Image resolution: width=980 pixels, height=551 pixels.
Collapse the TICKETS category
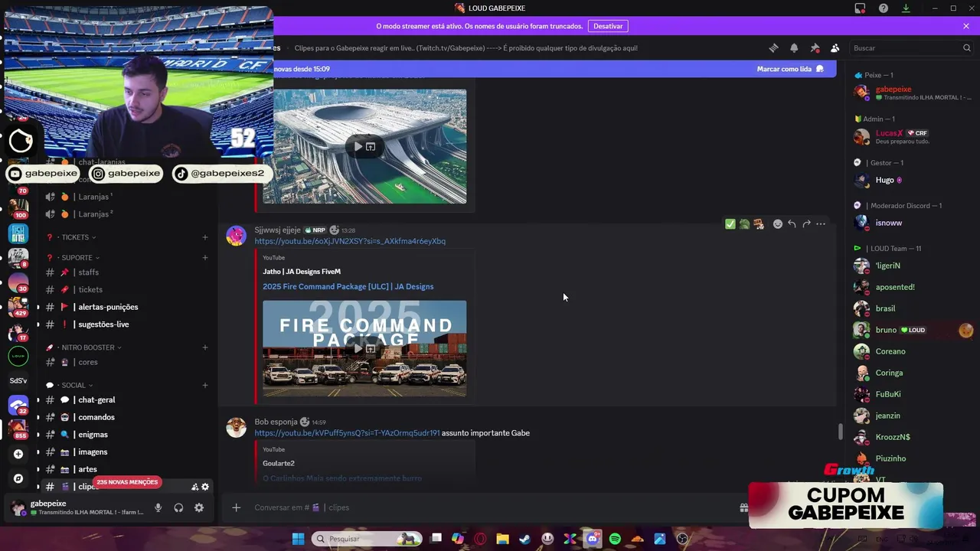[74, 237]
